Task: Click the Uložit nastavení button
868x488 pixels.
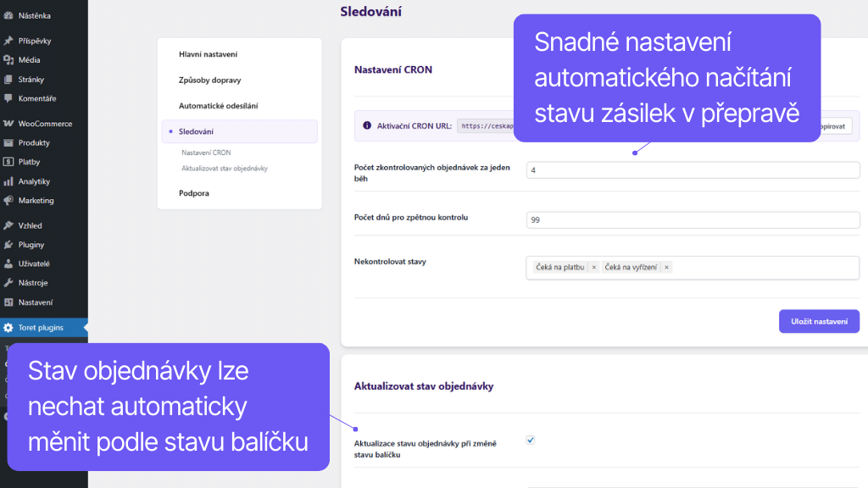Action: point(819,321)
